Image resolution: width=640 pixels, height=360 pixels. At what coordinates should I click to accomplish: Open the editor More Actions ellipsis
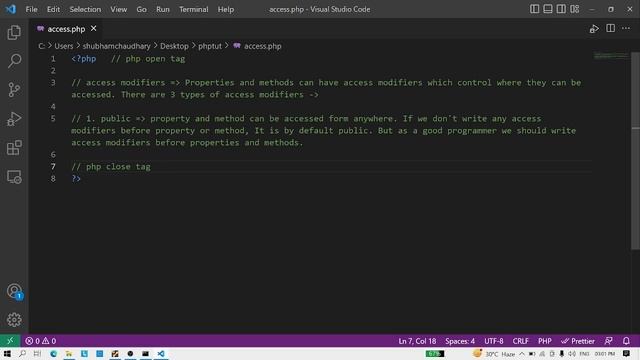click(626, 28)
